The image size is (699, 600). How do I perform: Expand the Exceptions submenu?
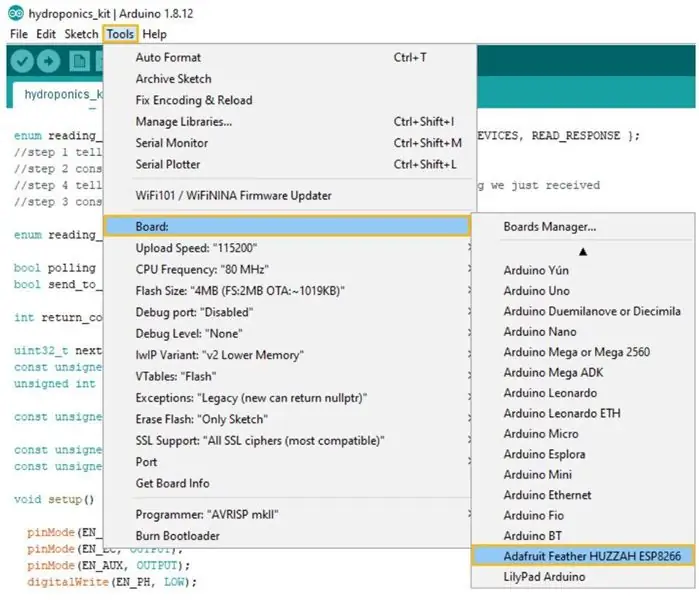288,398
